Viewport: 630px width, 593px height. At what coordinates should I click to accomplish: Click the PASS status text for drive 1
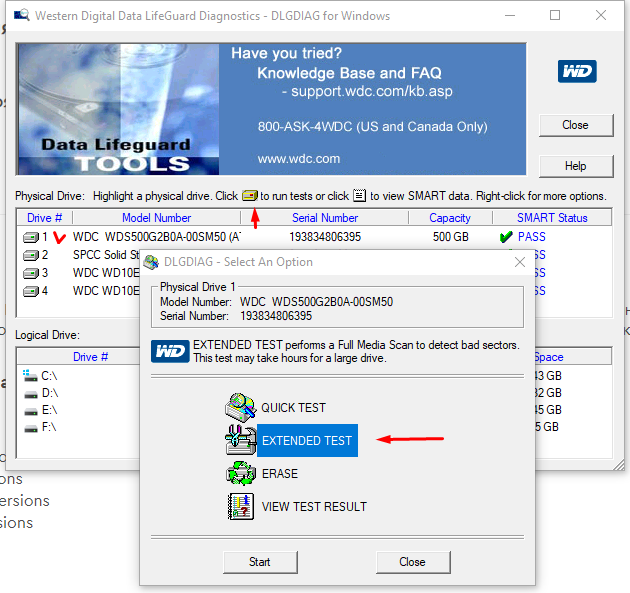tap(532, 237)
